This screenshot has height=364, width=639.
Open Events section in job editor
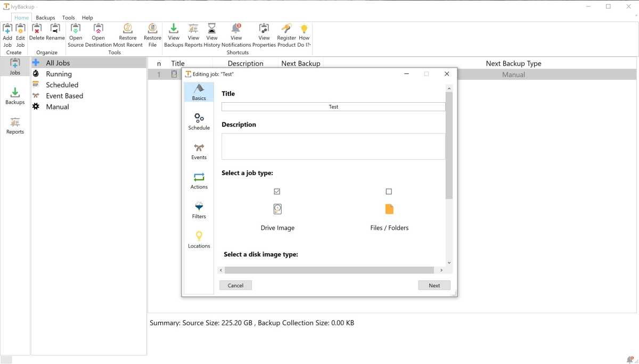199,152
